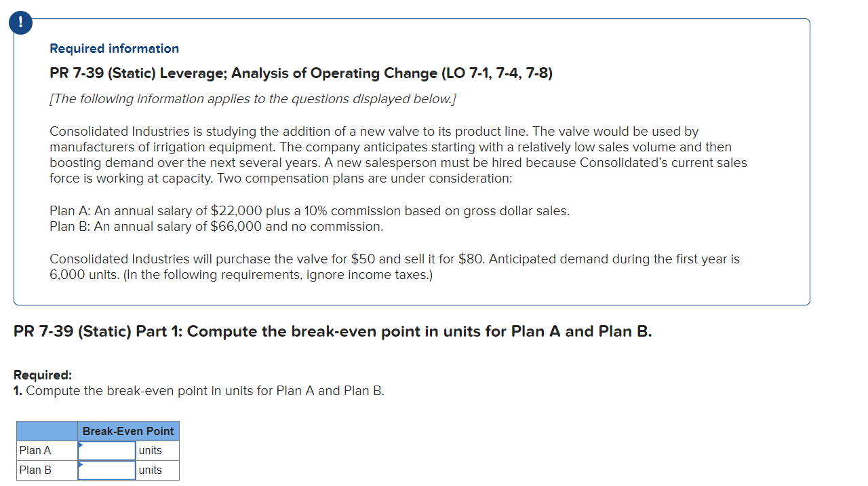
Task: Select the Plan B input field
Action: pyautogui.click(x=106, y=470)
